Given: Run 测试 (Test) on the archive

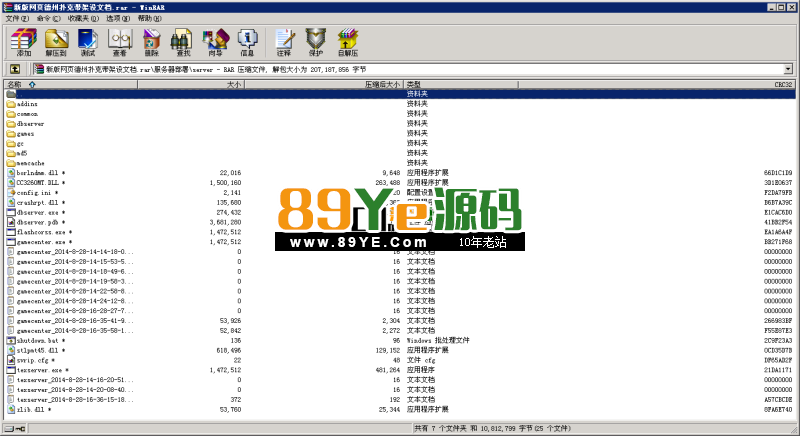Looking at the screenshot, I should tap(88, 42).
